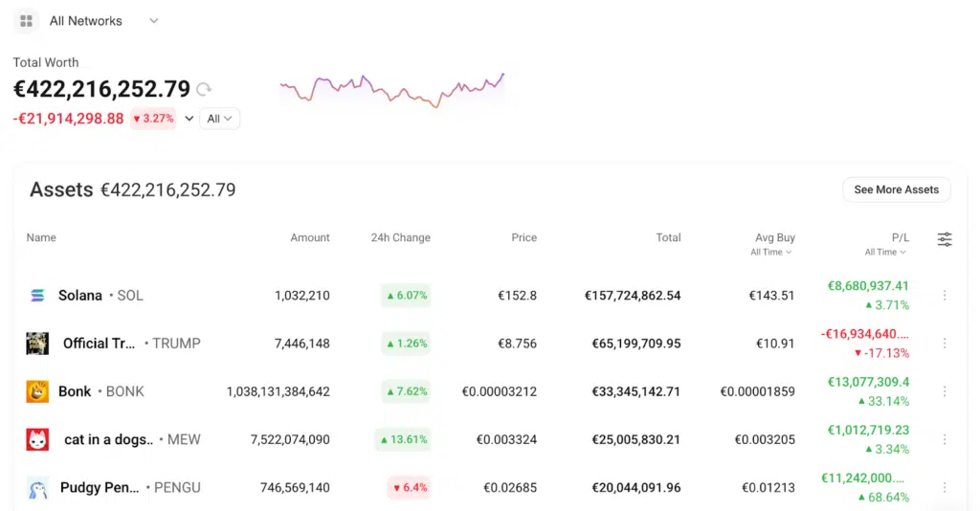Click the Solana coin logo

pos(37,296)
